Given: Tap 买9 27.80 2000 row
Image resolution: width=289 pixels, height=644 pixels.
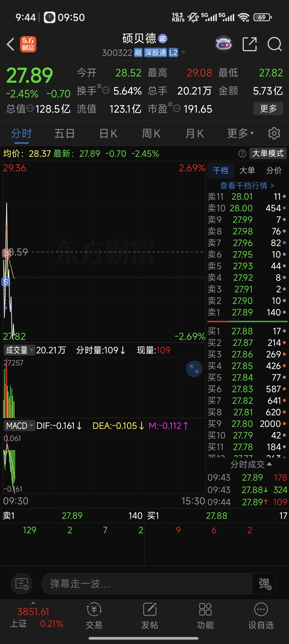Looking at the screenshot, I should click(247, 424).
